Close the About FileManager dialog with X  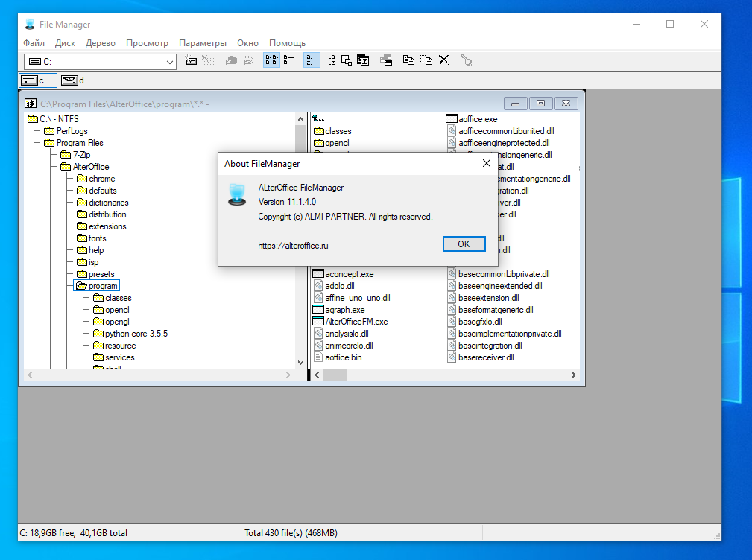(487, 163)
